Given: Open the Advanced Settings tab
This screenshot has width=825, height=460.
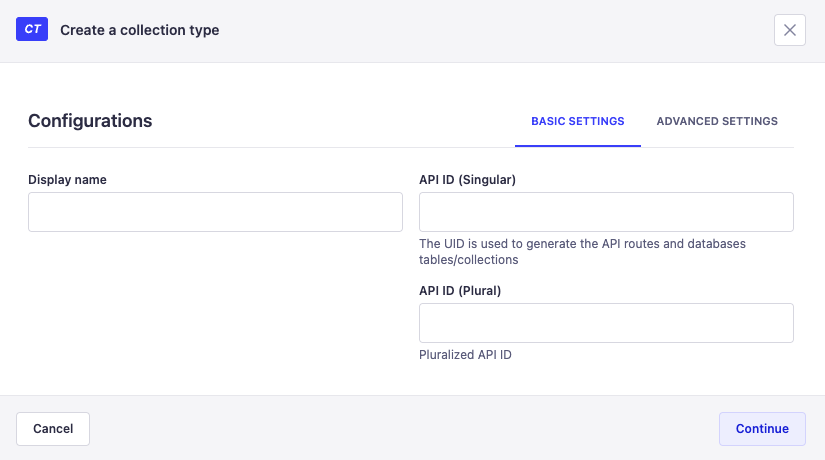Looking at the screenshot, I should tap(717, 121).
